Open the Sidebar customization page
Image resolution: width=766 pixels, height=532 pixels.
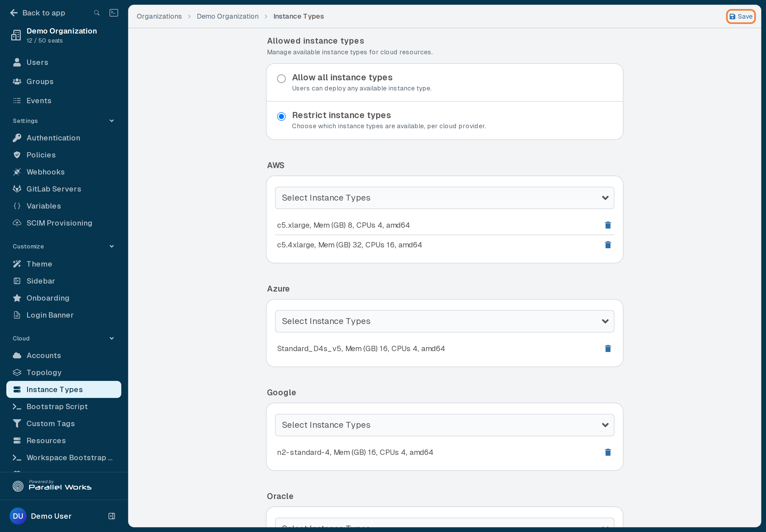(64, 281)
